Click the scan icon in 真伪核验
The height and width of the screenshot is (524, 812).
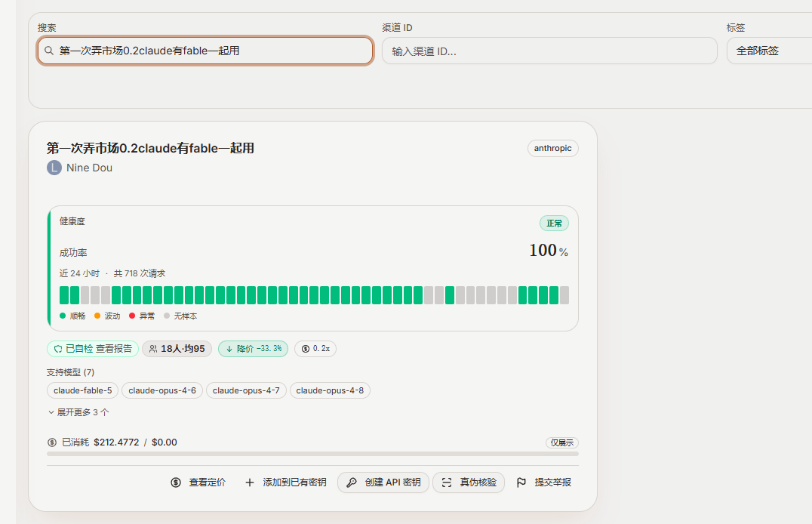tap(447, 482)
